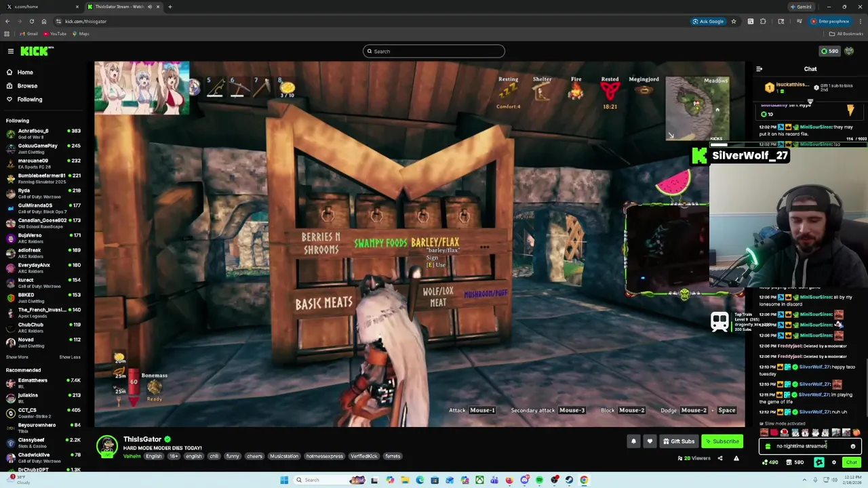Click the teal star quick-emote button
Screen dimensions: 868x488
pos(818,462)
